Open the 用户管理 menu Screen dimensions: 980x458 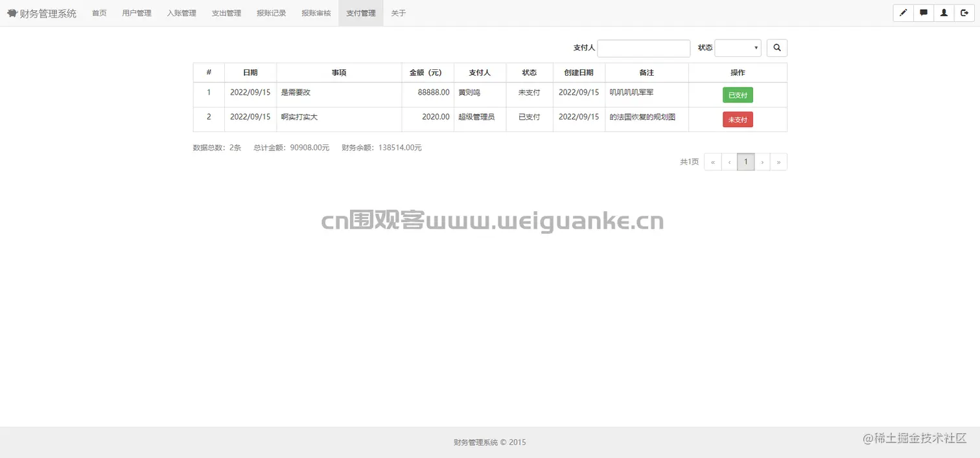coord(137,13)
